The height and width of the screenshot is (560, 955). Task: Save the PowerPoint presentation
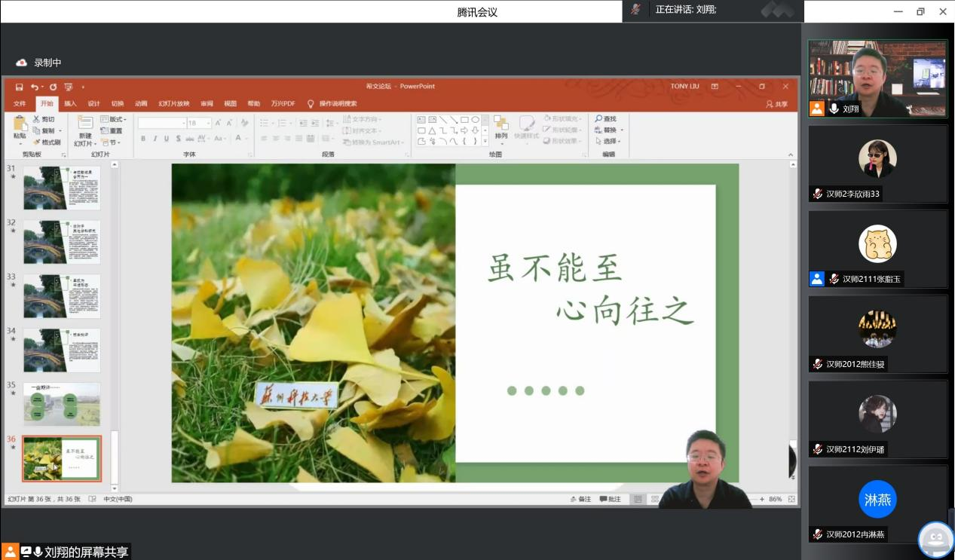tap(19, 87)
